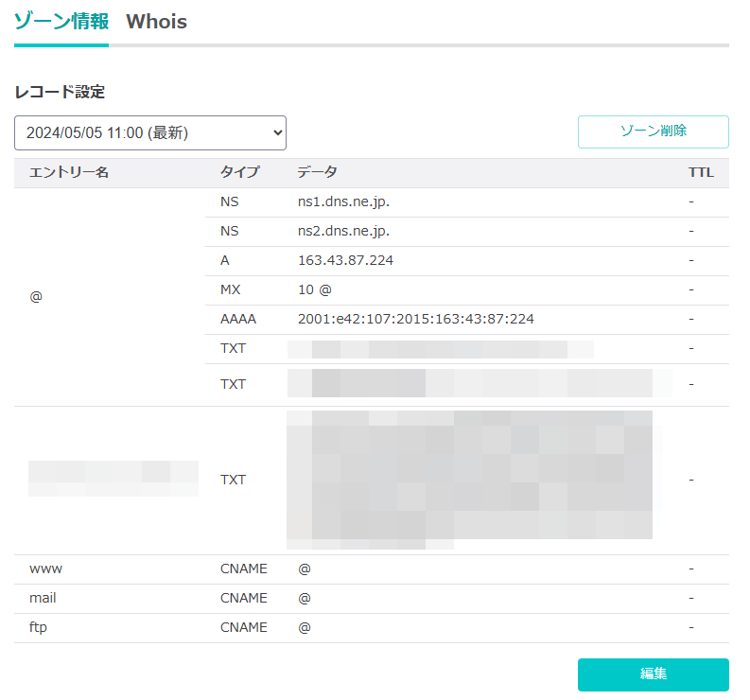Click the A record IP 163.43.87.224
Viewport: 750px width, 700px height.
(x=345, y=261)
